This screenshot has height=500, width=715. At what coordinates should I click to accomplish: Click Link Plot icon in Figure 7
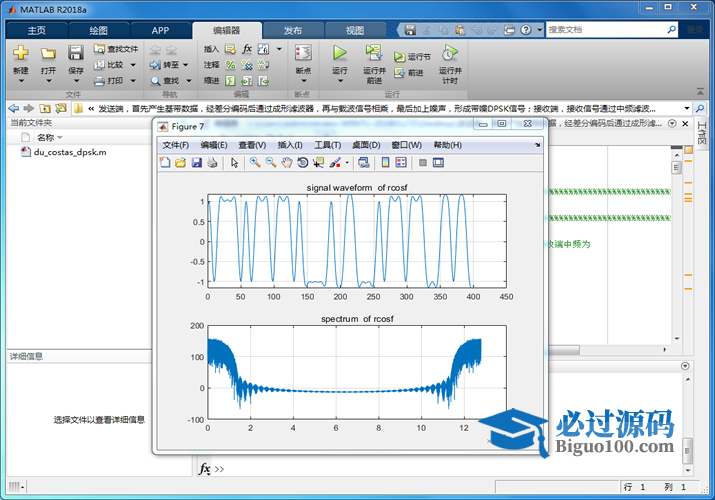(364, 162)
